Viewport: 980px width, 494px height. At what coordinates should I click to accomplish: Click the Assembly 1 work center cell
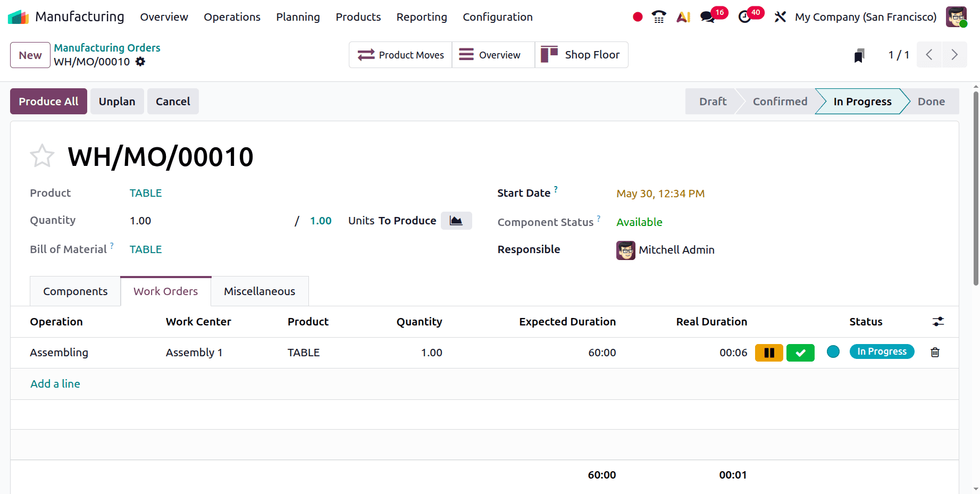tap(194, 353)
